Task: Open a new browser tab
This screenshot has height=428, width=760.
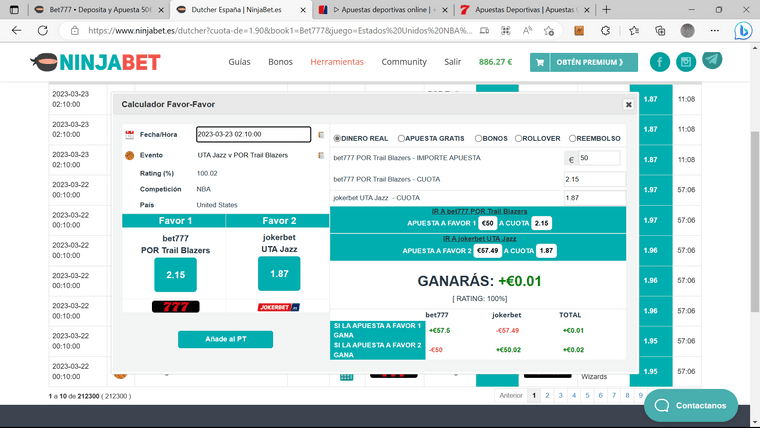Action: [x=606, y=10]
